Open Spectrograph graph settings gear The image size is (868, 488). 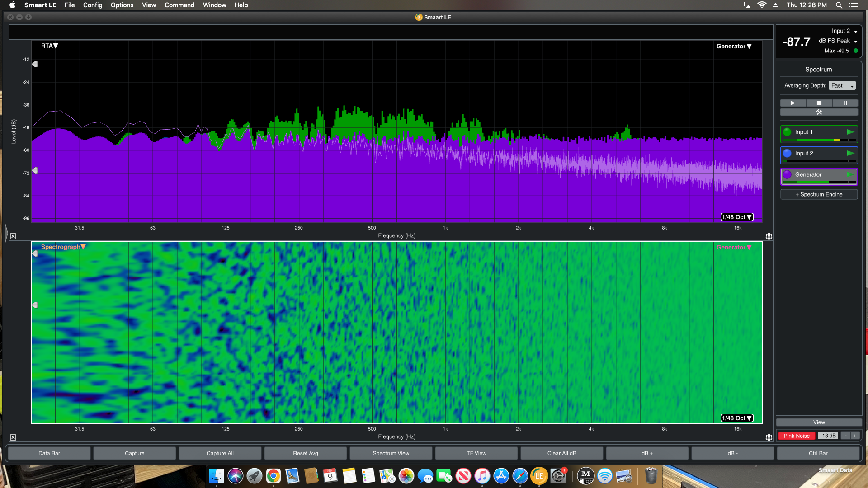tap(769, 437)
